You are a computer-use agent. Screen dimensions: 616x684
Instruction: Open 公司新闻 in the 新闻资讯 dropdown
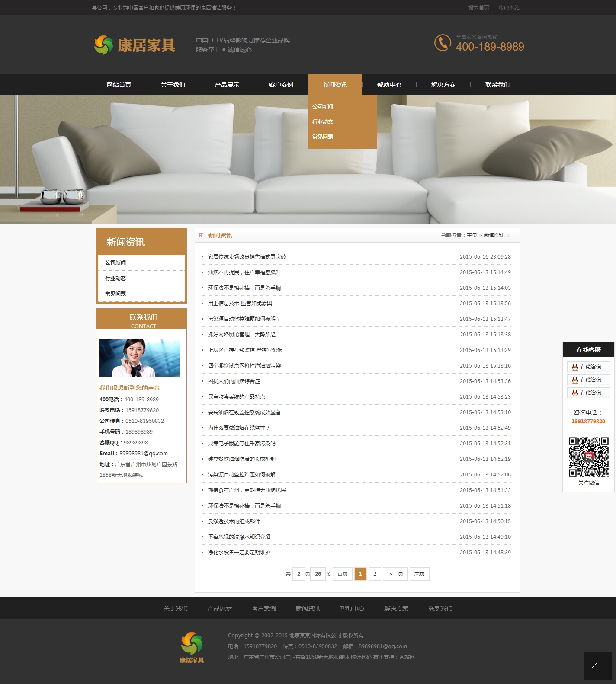pyautogui.click(x=323, y=107)
